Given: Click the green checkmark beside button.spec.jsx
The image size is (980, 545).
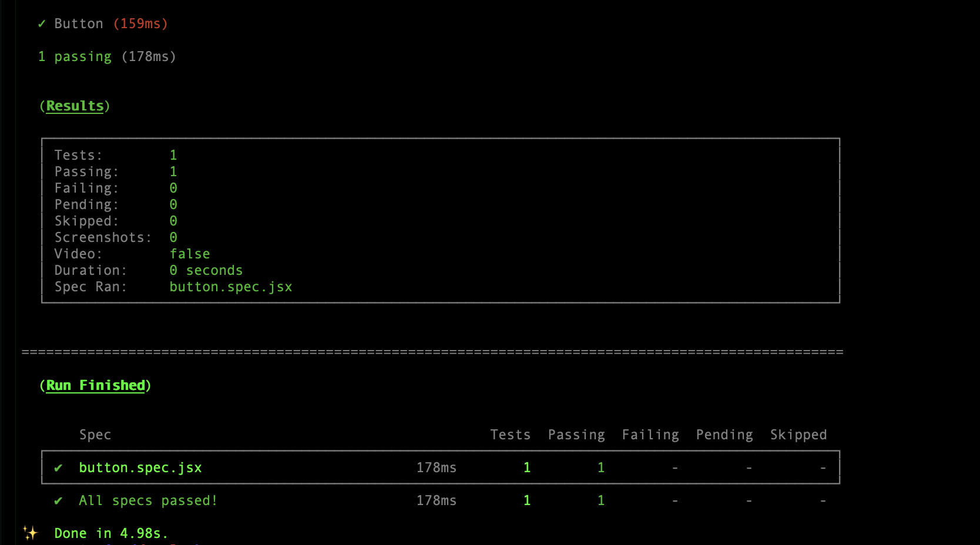Looking at the screenshot, I should [x=58, y=467].
